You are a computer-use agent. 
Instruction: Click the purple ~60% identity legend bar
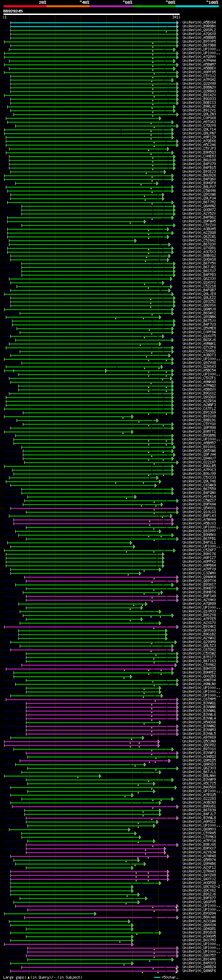[111, 6]
